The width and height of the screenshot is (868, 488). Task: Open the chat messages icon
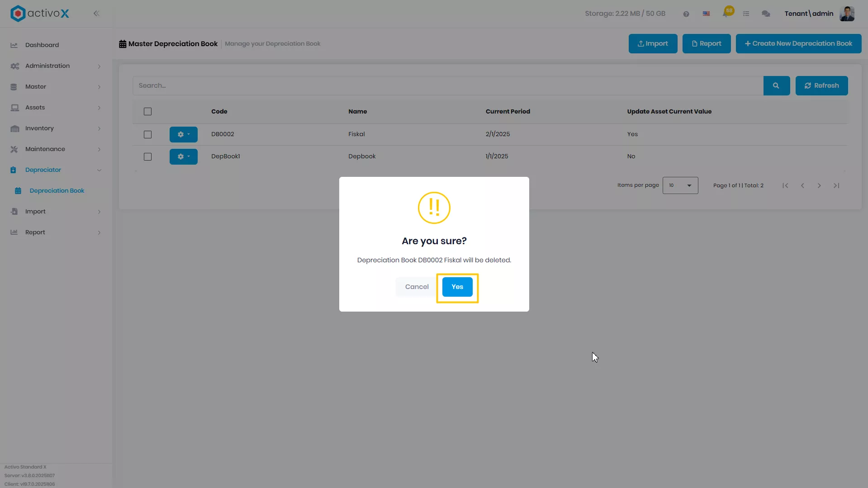(x=766, y=14)
